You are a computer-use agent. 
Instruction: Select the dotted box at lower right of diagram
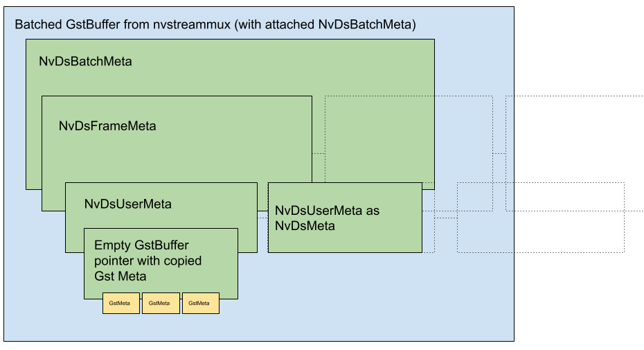coord(484,217)
